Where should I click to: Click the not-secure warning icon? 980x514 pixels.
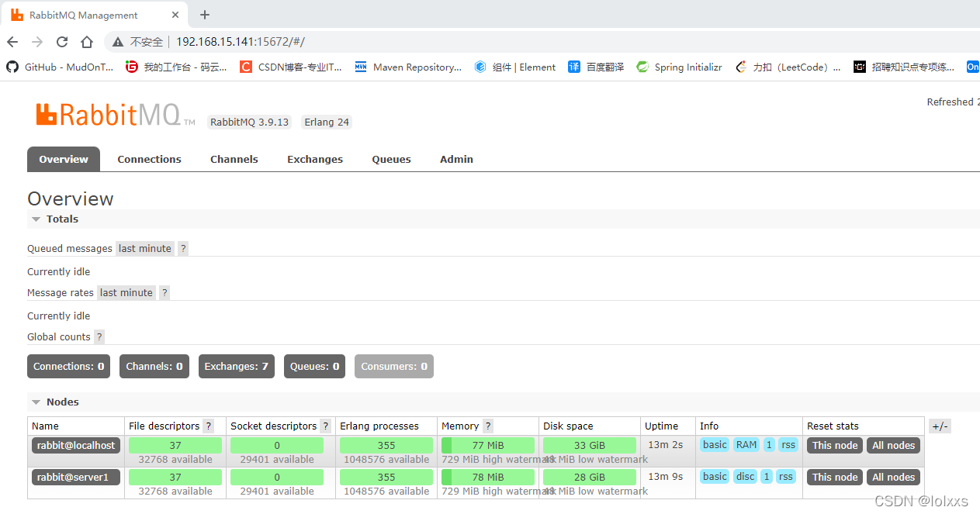coord(118,42)
